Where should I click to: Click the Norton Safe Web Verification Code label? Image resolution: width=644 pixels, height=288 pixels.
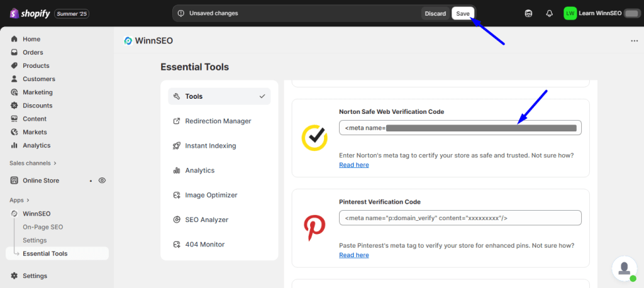391,112
